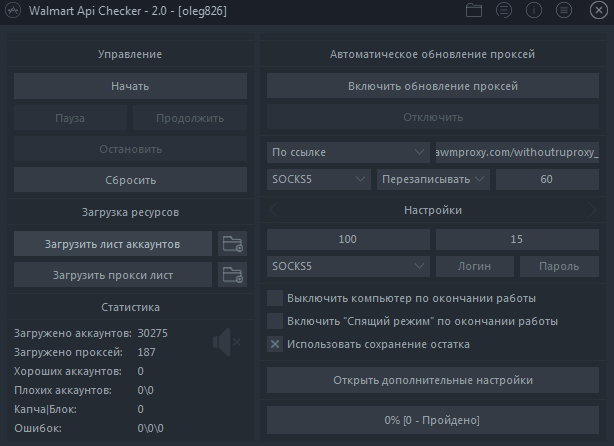Open the menu icon left of close button
This screenshot has width=614, height=446.
tap(564, 10)
